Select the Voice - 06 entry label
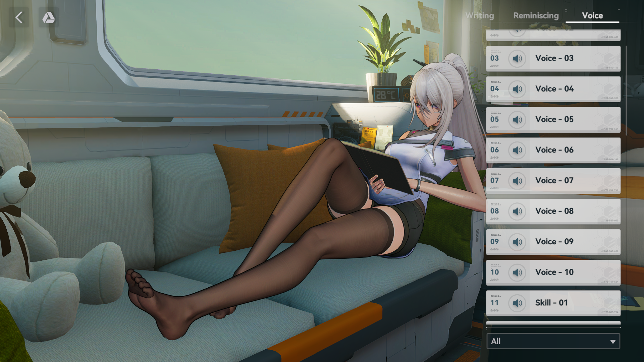The height and width of the screenshot is (362, 644). point(554,150)
